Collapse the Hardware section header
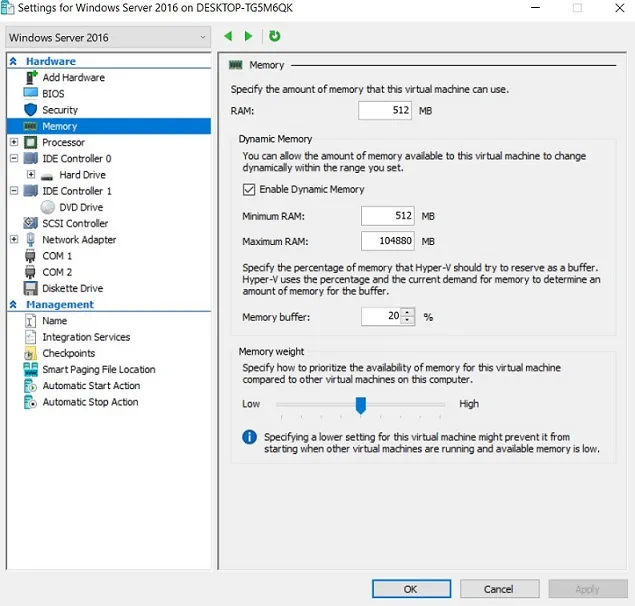Image resolution: width=635 pixels, height=606 pixels. [x=13, y=62]
